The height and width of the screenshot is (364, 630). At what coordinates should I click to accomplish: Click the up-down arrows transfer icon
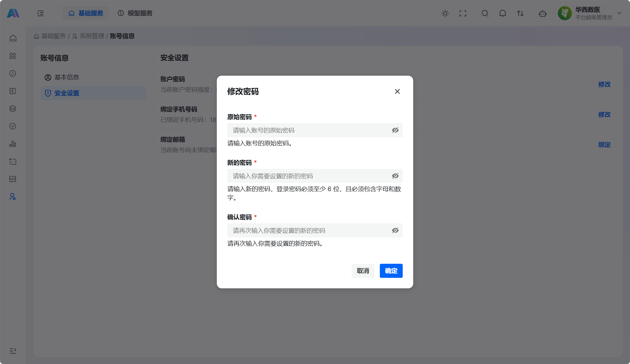tap(520, 13)
